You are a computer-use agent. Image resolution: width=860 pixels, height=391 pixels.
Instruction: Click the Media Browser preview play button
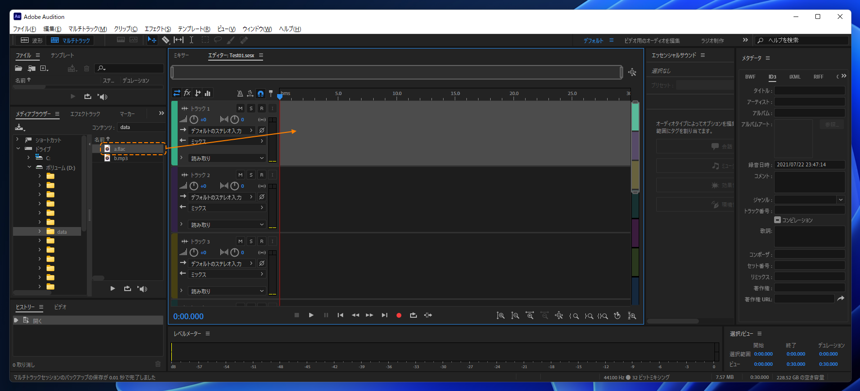[112, 288]
